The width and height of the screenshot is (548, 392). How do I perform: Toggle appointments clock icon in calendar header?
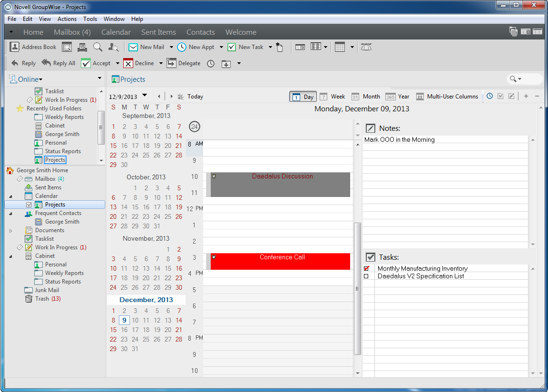489,96
